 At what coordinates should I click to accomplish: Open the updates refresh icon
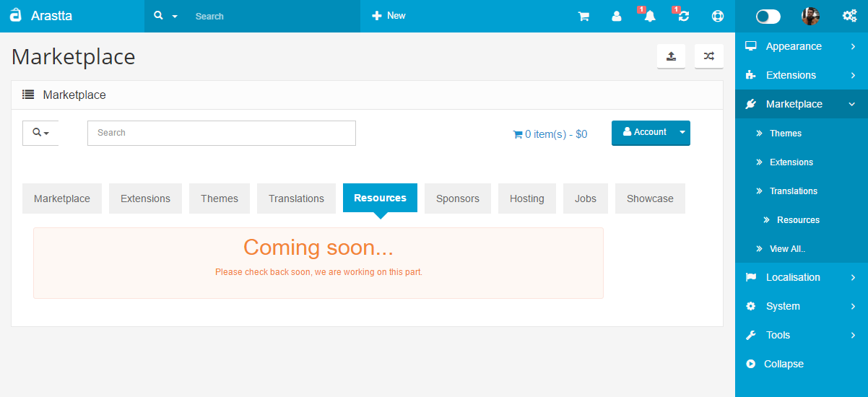pyautogui.click(x=684, y=16)
